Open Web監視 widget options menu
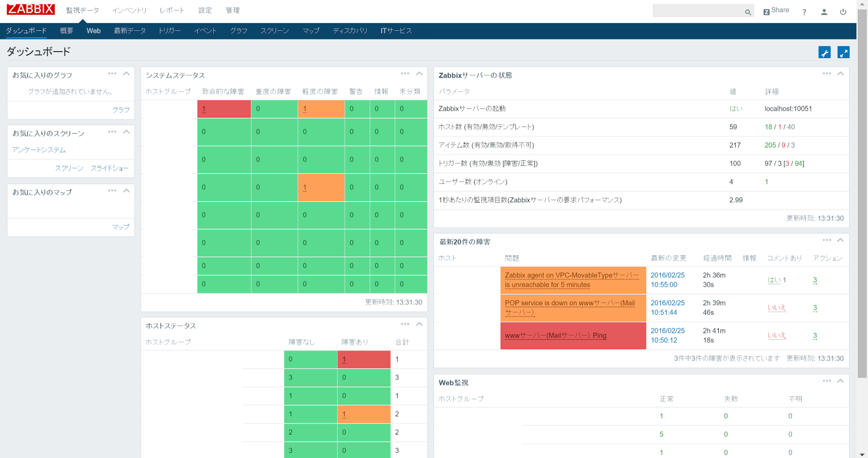Viewport: 868px width, 458px height. 827,381
